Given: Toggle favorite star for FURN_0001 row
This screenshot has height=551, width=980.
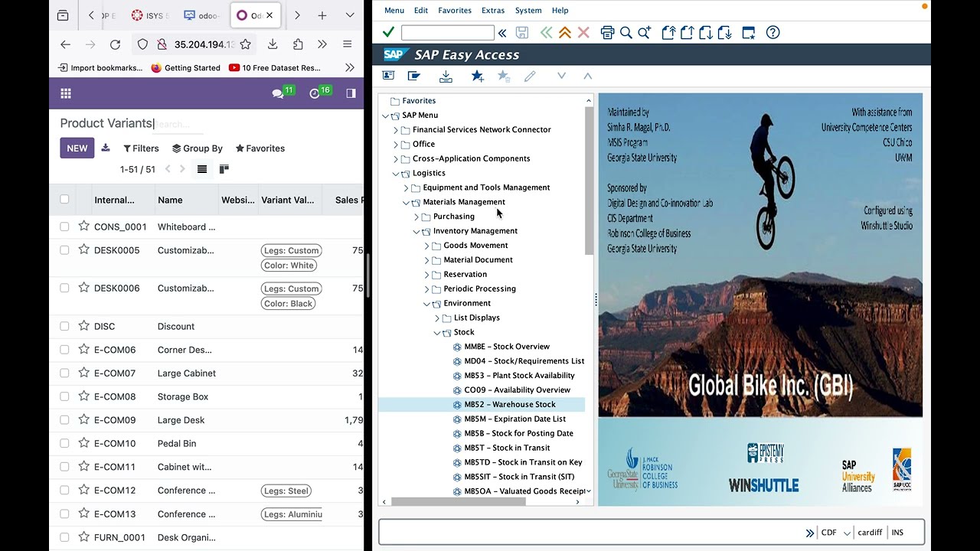Looking at the screenshot, I should point(84,536).
